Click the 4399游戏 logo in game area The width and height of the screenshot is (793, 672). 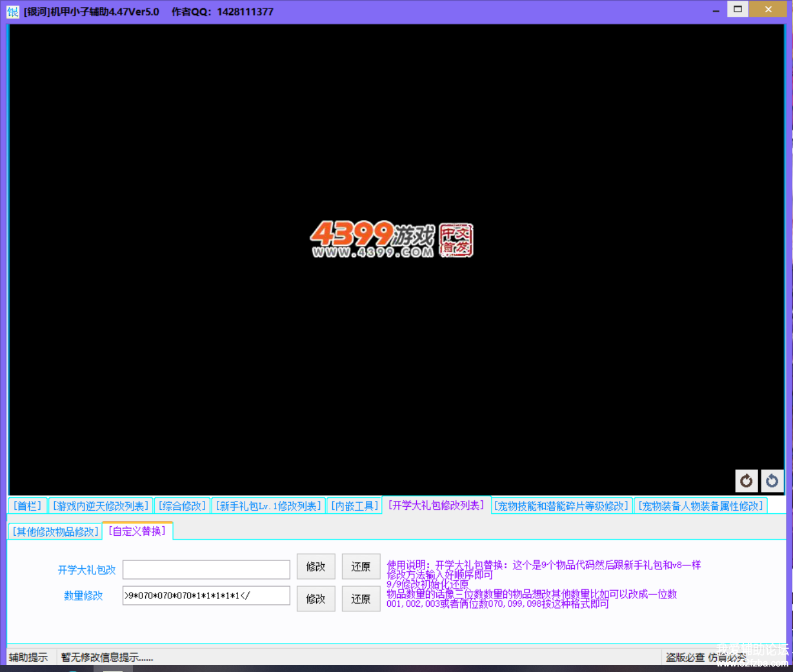pos(391,239)
